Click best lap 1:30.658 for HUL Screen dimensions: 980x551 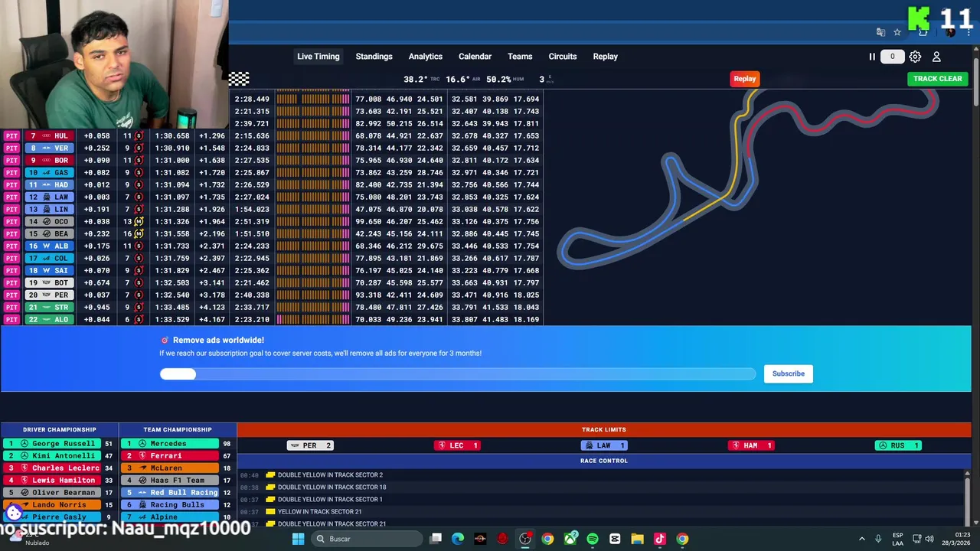[172, 135]
